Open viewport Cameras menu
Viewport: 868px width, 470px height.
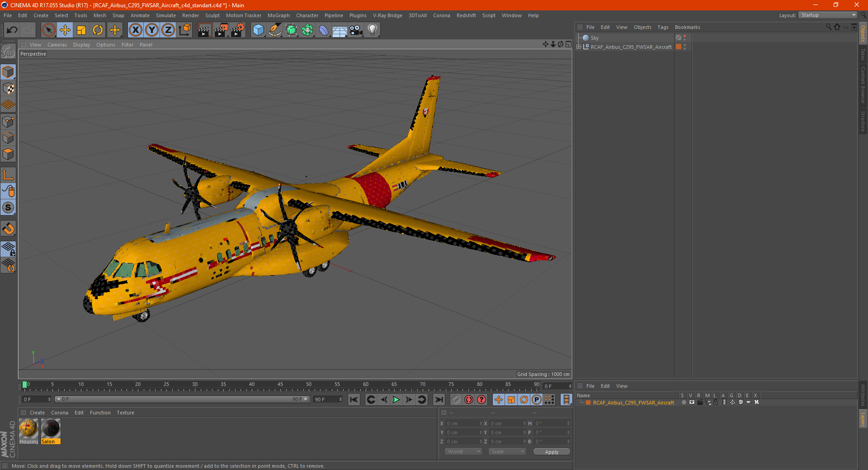click(x=57, y=45)
